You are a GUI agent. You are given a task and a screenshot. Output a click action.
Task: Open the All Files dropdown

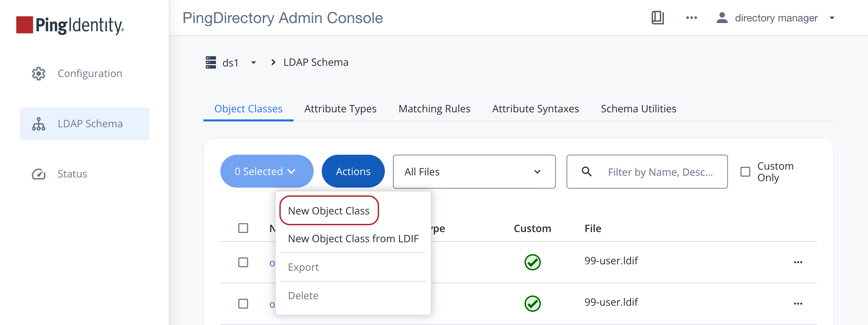pos(474,172)
